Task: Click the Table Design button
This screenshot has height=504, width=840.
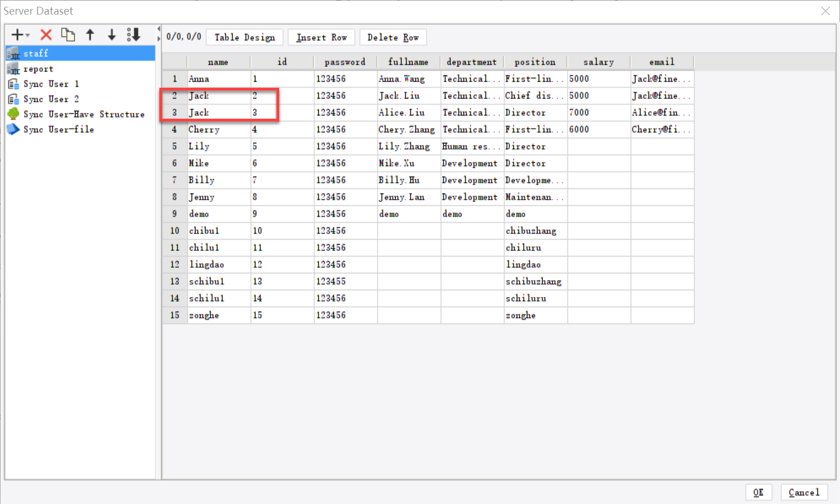Action: [x=244, y=37]
